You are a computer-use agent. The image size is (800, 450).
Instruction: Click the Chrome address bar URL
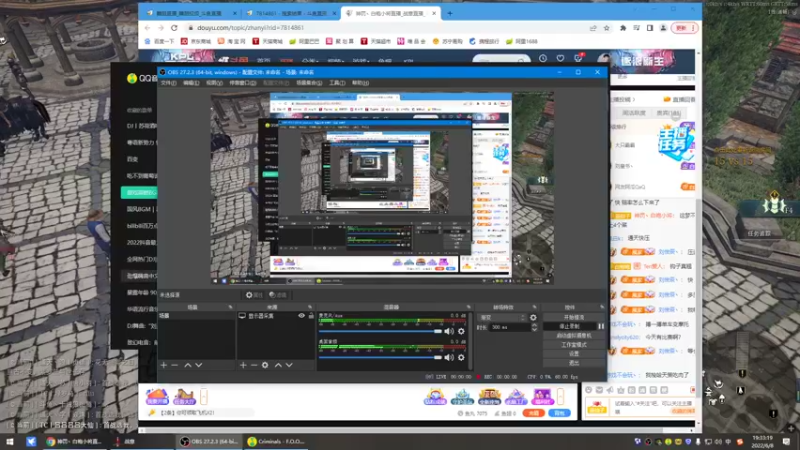tap(251, 28)
